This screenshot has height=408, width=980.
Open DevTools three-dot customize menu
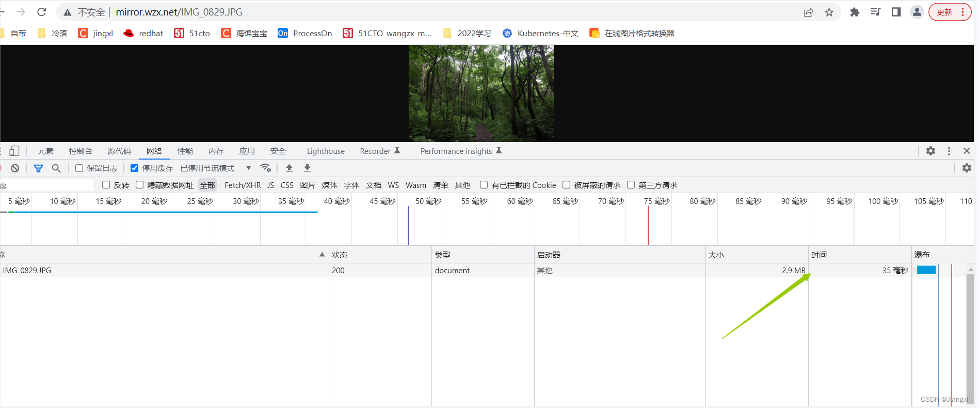(x=949, y=151)
